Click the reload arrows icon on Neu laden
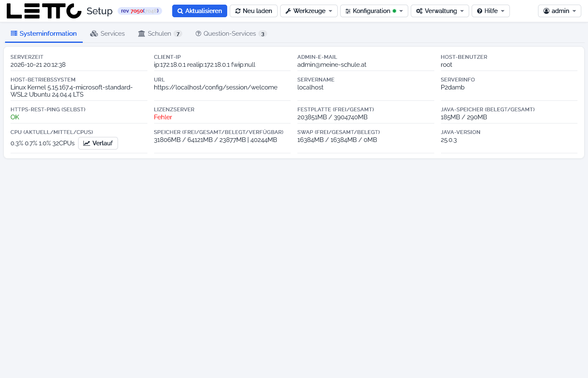 coord(238,11)
